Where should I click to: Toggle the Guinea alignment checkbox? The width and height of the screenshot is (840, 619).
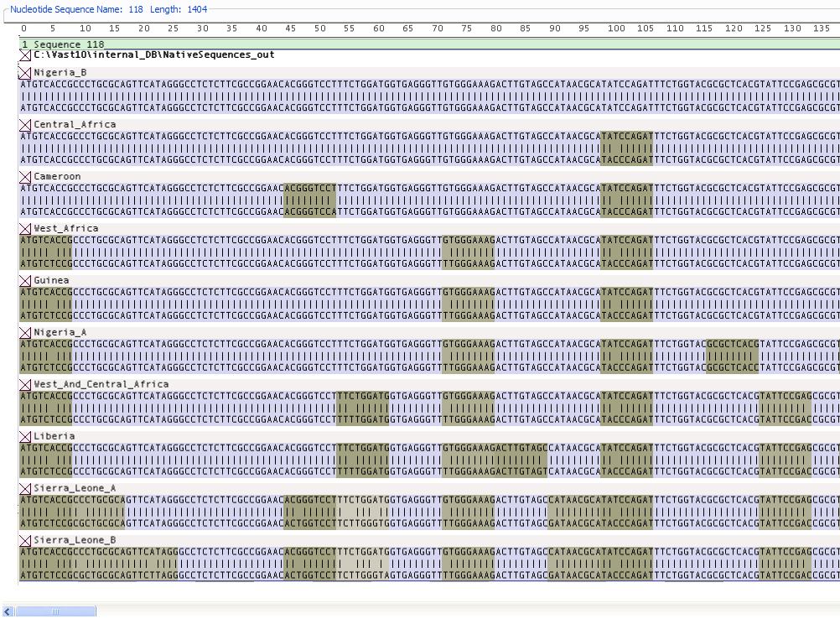point(25,281)
